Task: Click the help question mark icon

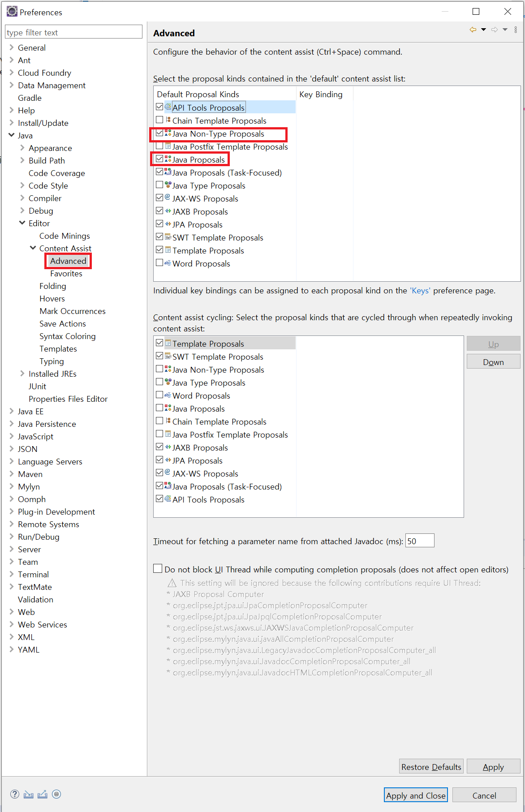Action: pos(15,794)
